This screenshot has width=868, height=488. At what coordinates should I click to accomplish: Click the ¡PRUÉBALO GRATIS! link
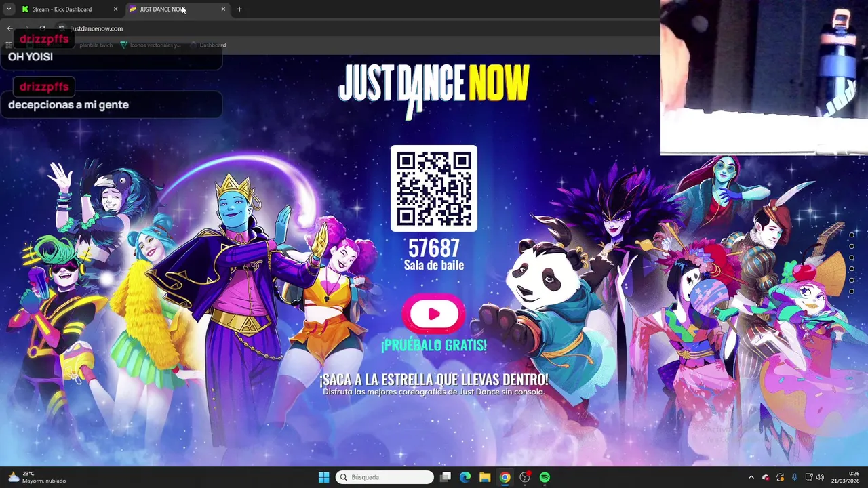pyautogui.click(x=434, y=345)
